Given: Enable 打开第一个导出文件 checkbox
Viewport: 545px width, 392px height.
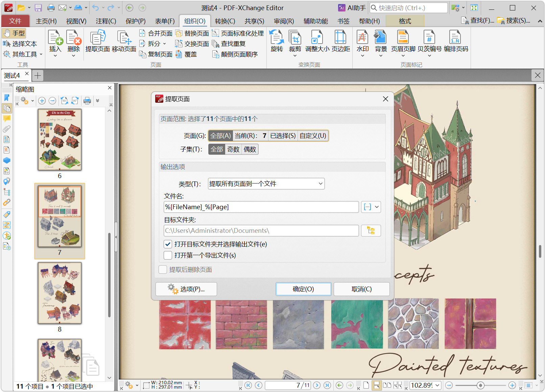Looking at the screenshot, I should pos(168,255).
